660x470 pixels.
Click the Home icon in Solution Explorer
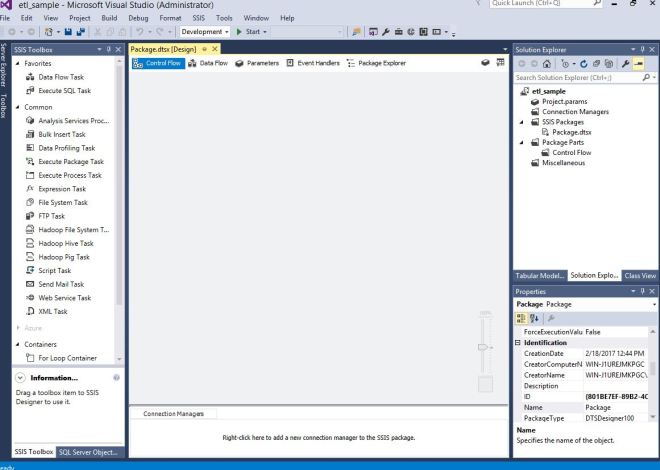pos(548,64)
